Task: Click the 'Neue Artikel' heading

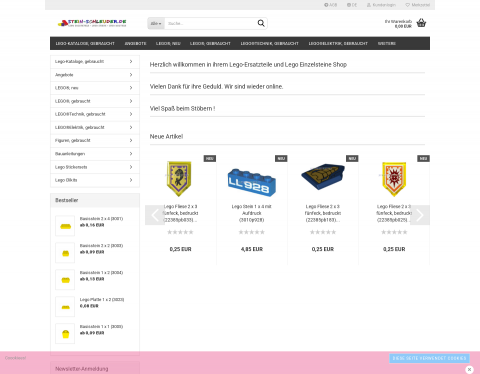Action: click(166, 136)
